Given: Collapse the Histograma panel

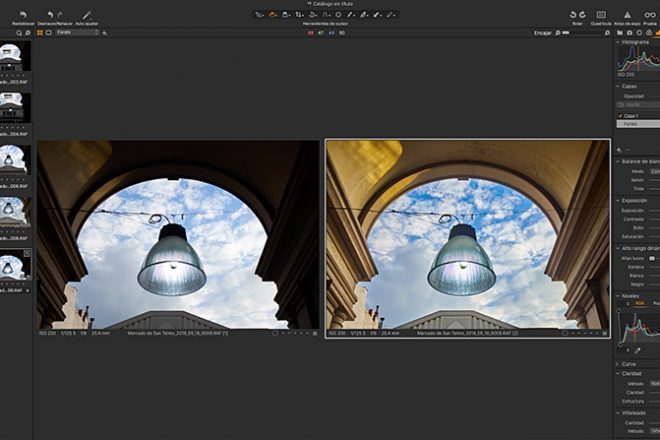Looking at the screenshot, I should click(618, 42).
